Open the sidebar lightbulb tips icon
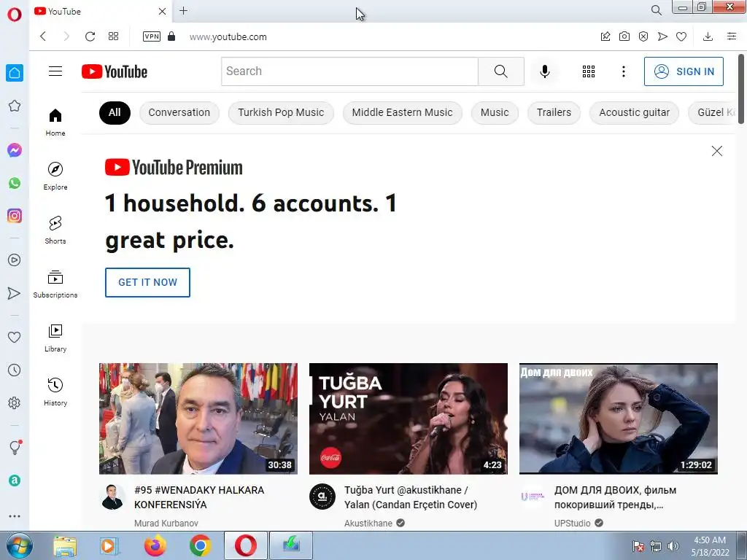Screen dimensions: 747x560 point(15,447)
